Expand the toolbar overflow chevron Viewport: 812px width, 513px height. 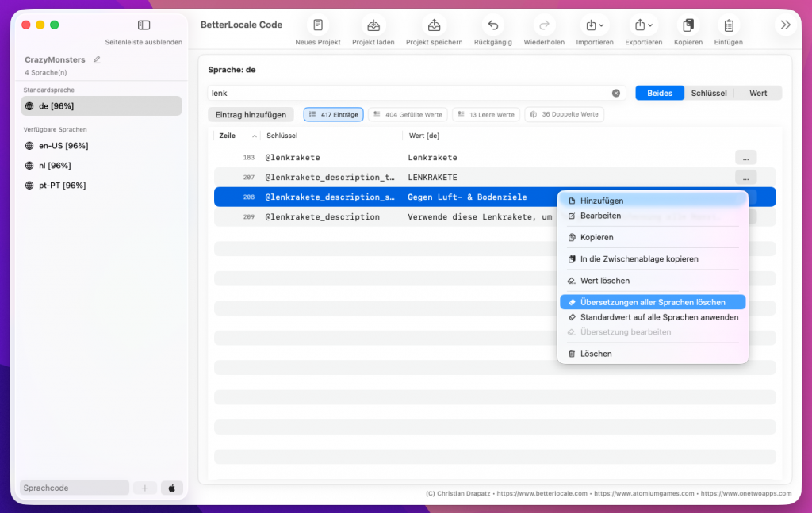click(x=785, y=25)
